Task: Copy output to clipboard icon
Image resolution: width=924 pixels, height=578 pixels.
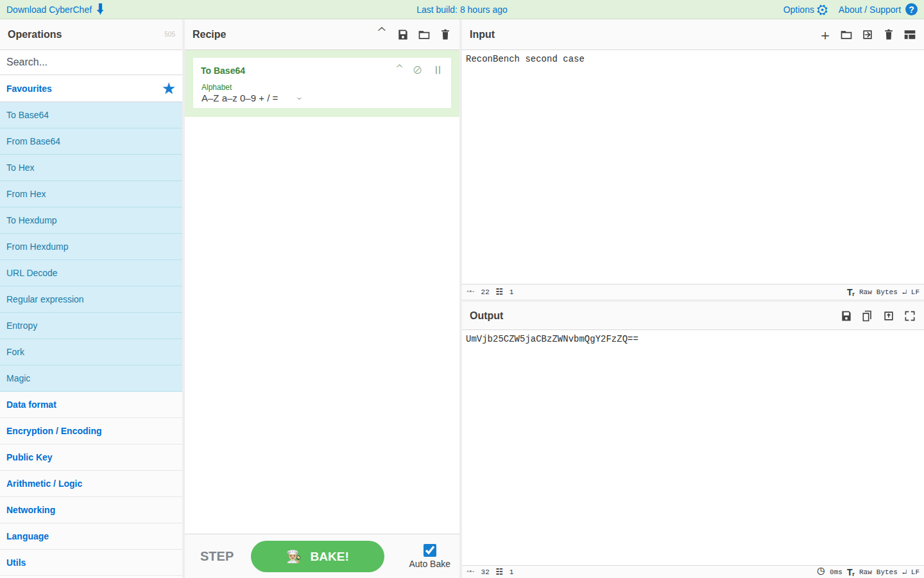Action: pyautogui.click(x=867, y=316)
